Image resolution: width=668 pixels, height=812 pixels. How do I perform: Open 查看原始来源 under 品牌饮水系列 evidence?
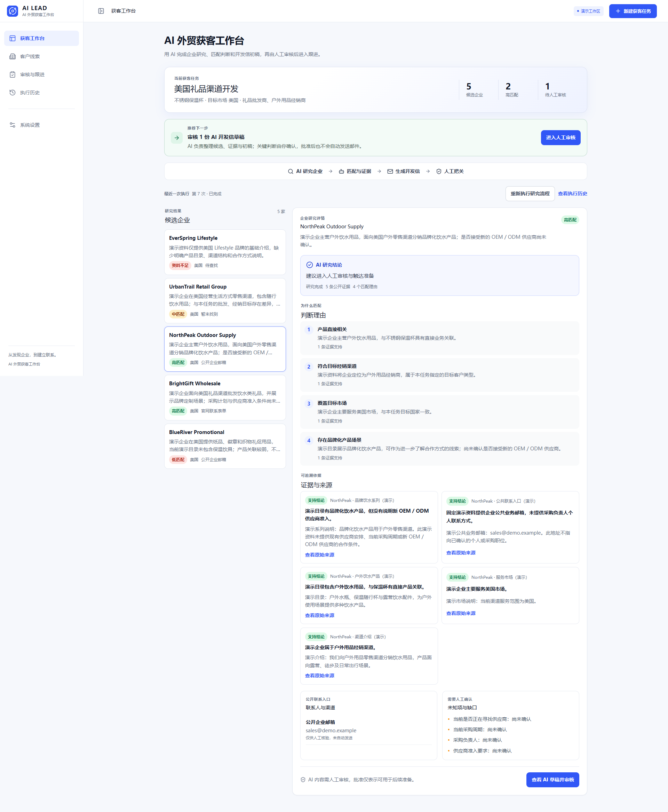pyautogui.click(x=319, y=555)
